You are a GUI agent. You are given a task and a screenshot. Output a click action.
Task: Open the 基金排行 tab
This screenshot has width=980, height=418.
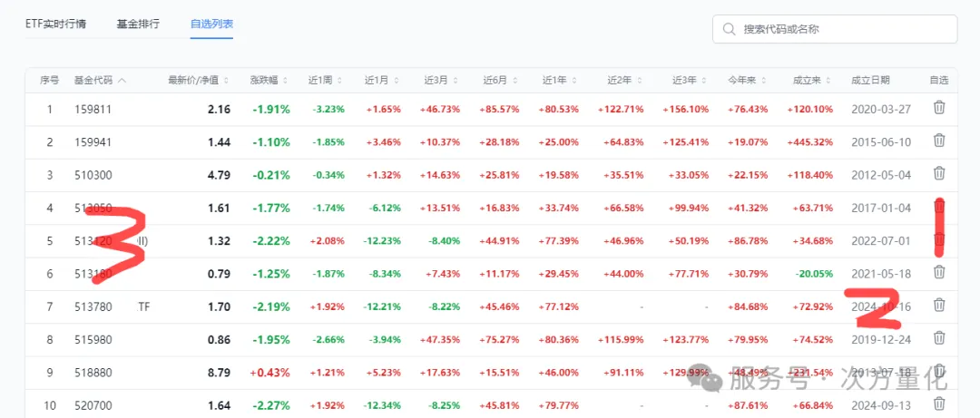click(138, 24)
